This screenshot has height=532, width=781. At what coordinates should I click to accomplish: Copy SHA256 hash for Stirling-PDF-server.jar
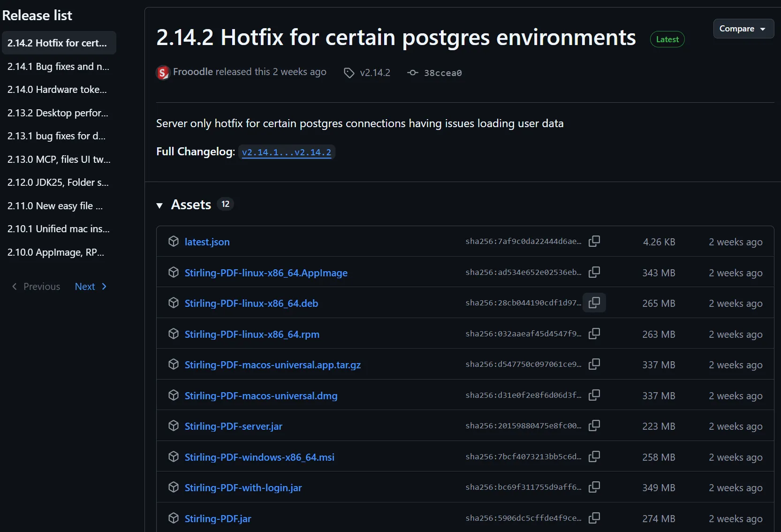pos(594,426)
